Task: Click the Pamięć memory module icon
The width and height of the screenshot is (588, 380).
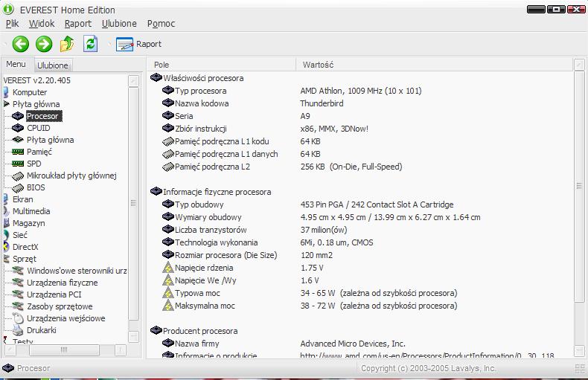Action: (18, 152)
